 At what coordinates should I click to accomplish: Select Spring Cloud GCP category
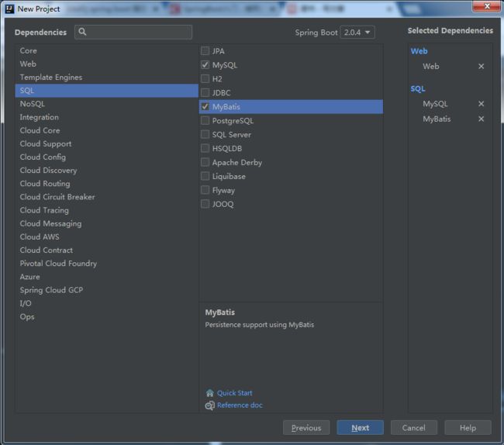[x=107, y=290]
